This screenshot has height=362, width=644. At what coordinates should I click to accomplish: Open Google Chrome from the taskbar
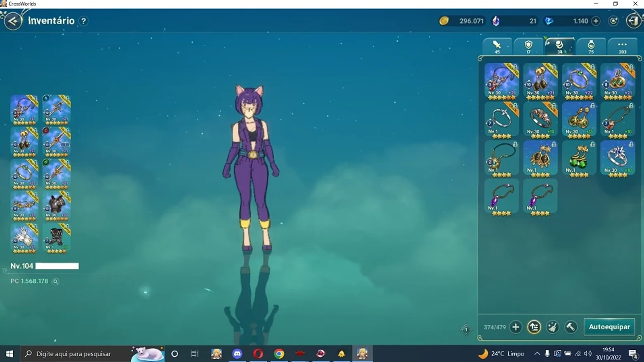click(x=279, y=354)
